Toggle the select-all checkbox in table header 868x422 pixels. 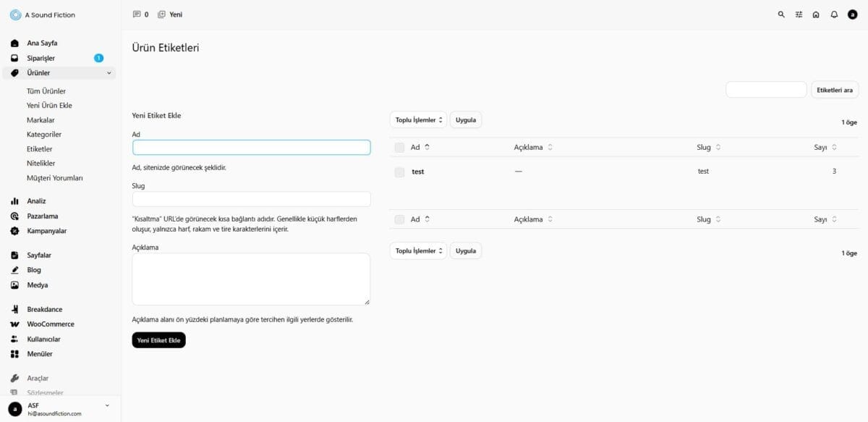(x=399, y=148)
